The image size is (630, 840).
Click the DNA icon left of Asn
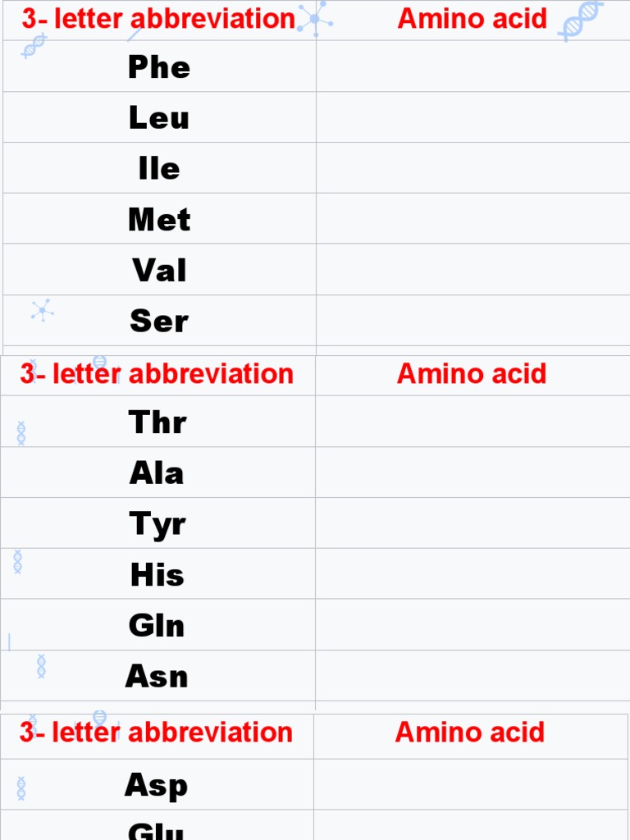[x=41, y=666]
